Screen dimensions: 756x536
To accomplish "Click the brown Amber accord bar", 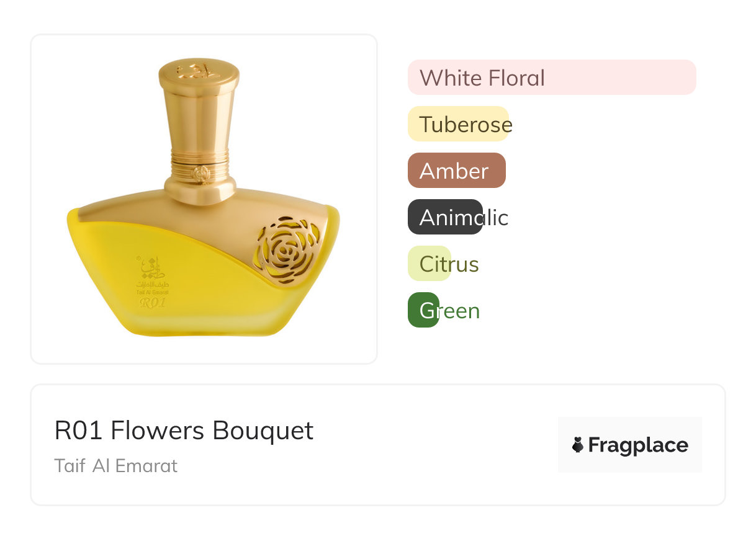I will (x=456, y=171).
